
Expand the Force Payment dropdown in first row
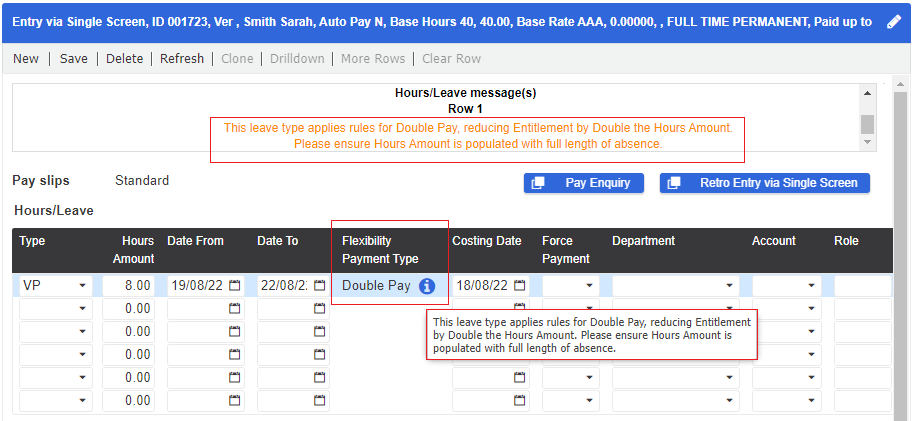point(589,286)
